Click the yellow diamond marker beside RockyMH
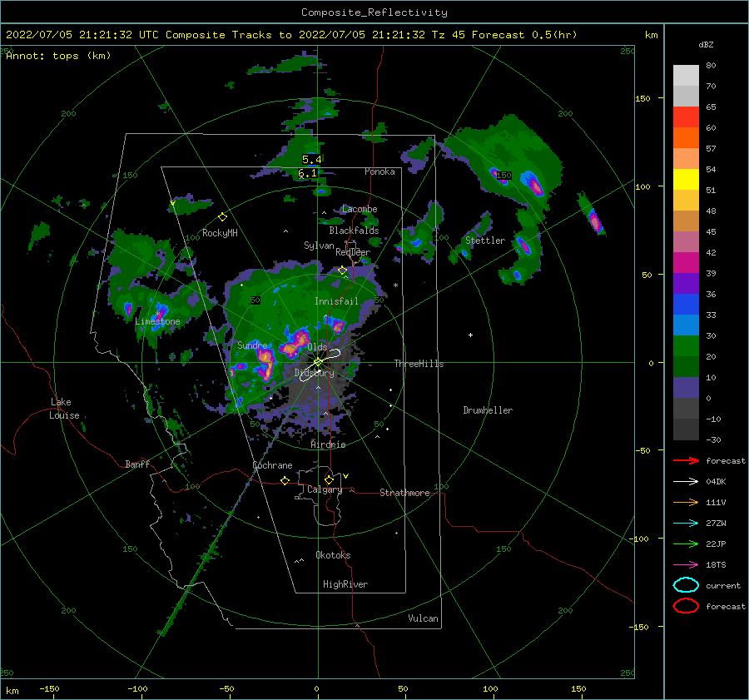The image size is (749, 700). 222,217
